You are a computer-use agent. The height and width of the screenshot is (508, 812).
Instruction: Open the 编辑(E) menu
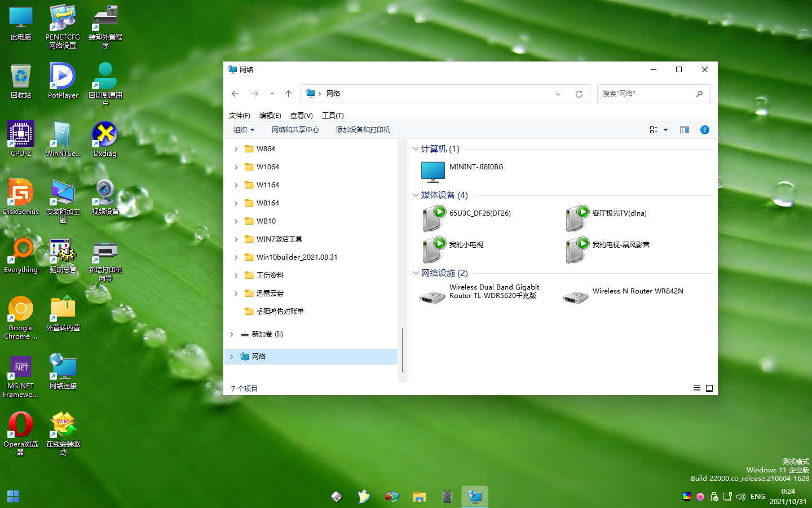pyautogui.click(x=270, y=115)
